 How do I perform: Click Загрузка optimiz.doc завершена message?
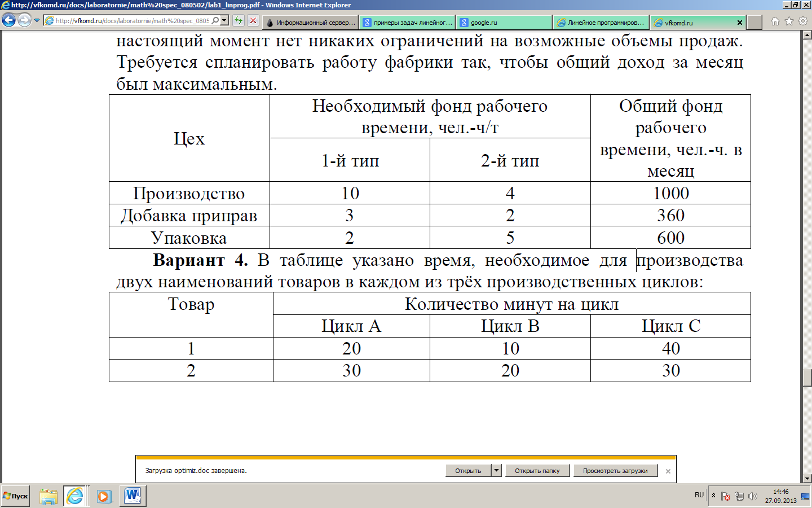[x=196, y=471]
